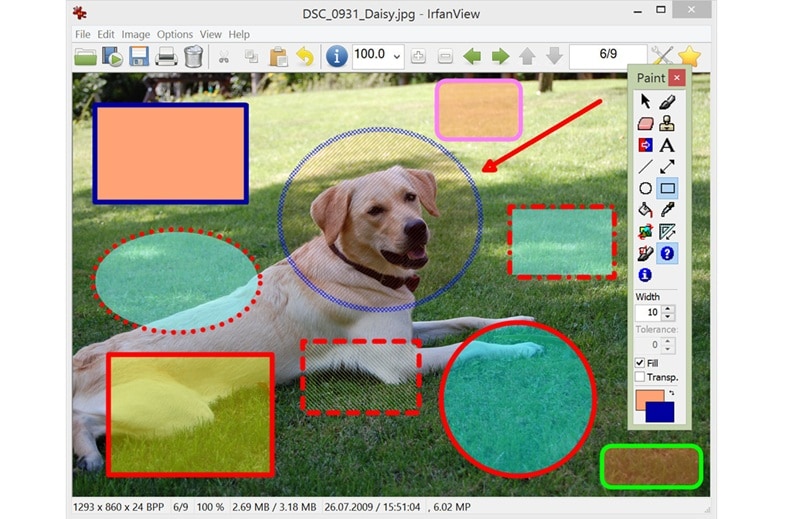
Task: Open the Image menu
Action: (136, 34)
